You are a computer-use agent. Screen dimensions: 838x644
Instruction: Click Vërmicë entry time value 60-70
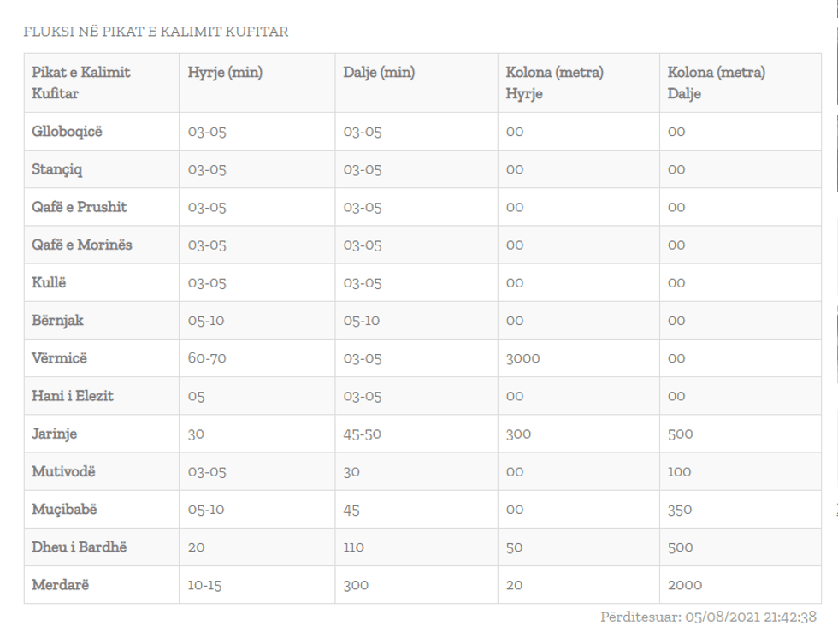(x=207, y=358)
